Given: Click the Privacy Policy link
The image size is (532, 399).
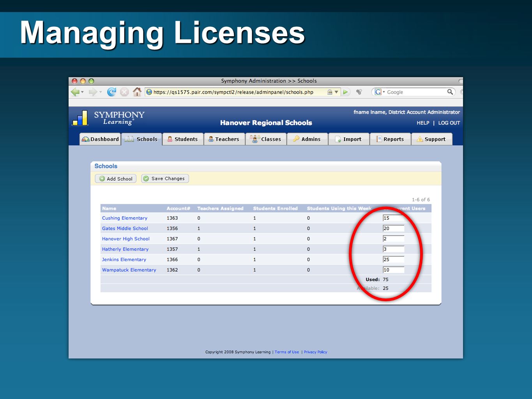Looking at the screenshot, I should point(315,352).
